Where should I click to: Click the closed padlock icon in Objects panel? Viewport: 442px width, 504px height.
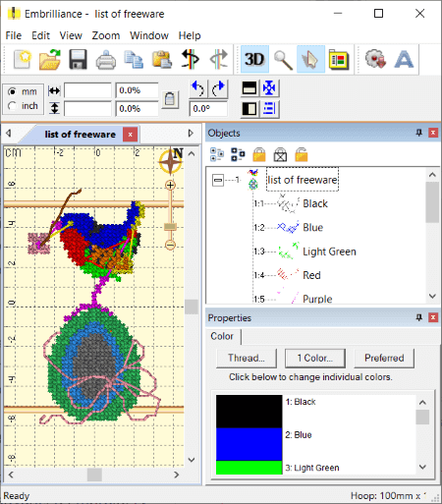click(259, 154)
